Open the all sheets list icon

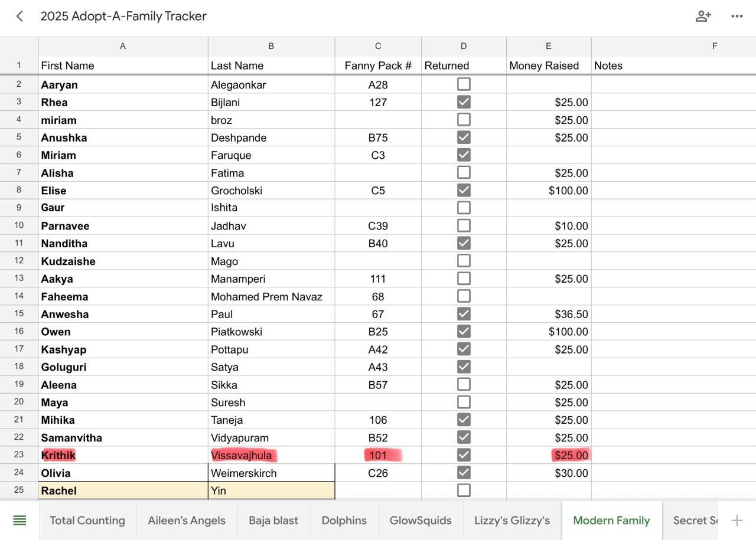19,520
